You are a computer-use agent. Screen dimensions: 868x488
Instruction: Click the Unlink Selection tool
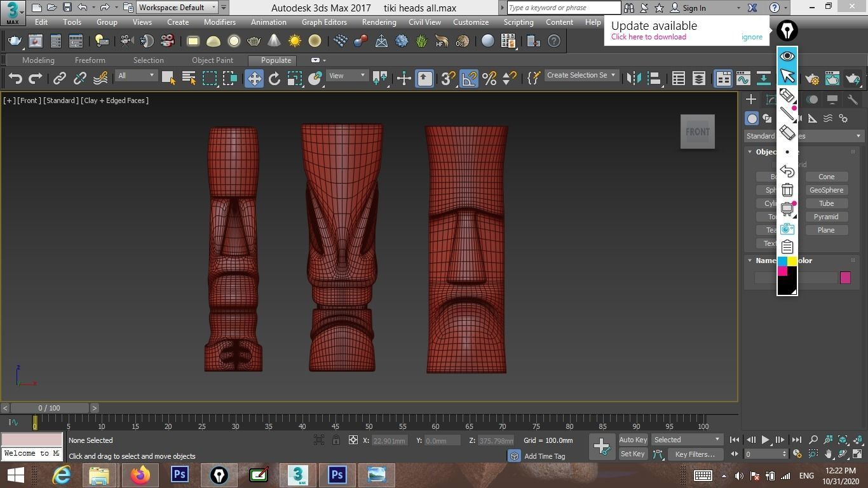click(79, 78)
